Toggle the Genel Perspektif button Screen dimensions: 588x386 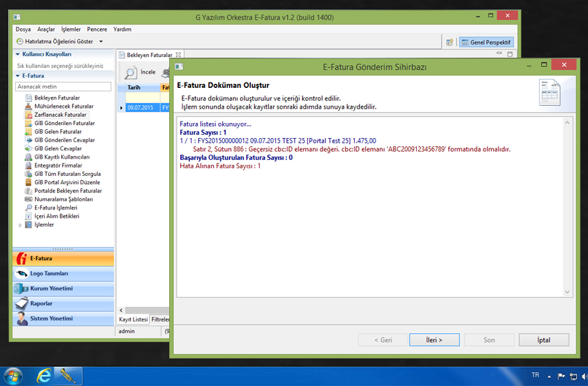pyautogui.click(x=486, y=43)
